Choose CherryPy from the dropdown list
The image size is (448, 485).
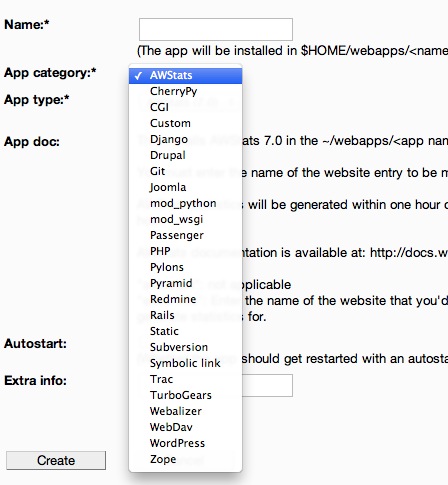pyautogui.click(x=185, y=91)
